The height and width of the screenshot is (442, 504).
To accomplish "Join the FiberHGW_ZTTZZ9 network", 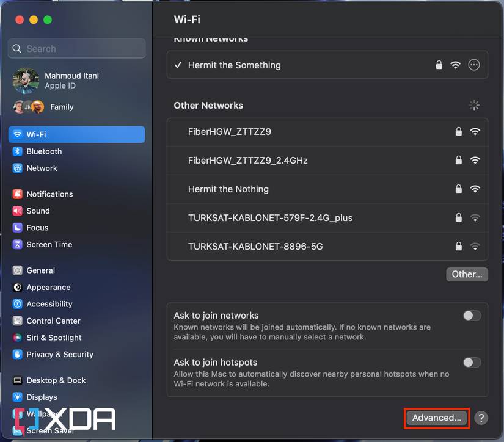I will tap(327, 132).
